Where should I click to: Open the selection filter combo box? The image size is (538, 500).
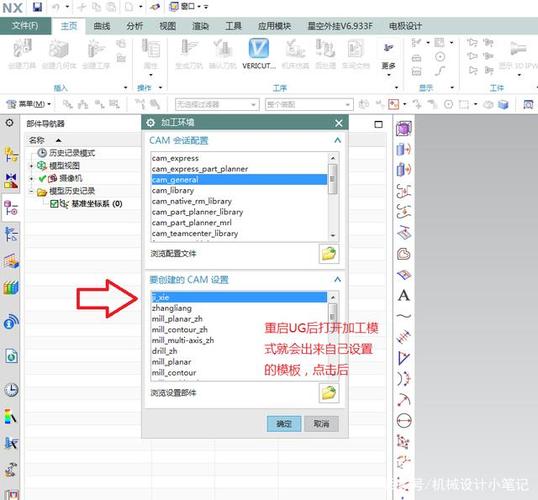click(217, 104)
